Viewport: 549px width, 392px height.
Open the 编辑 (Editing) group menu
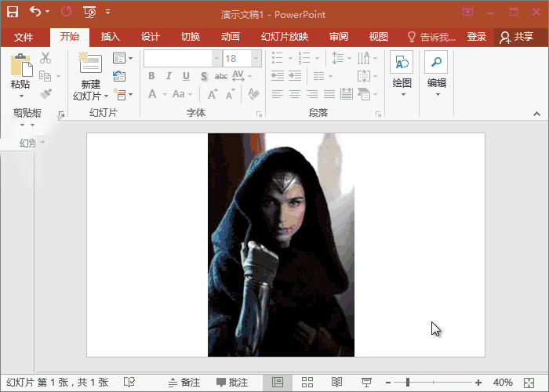(436, 74)
